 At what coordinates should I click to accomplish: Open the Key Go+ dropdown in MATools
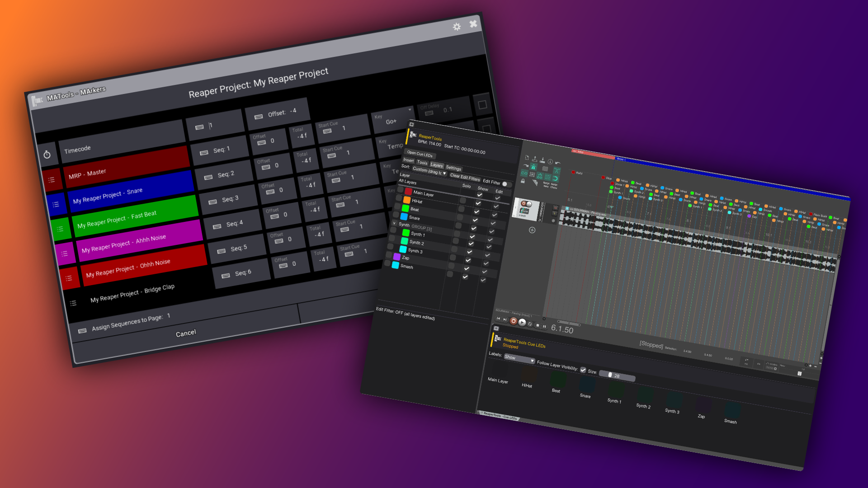coord(392,120)
